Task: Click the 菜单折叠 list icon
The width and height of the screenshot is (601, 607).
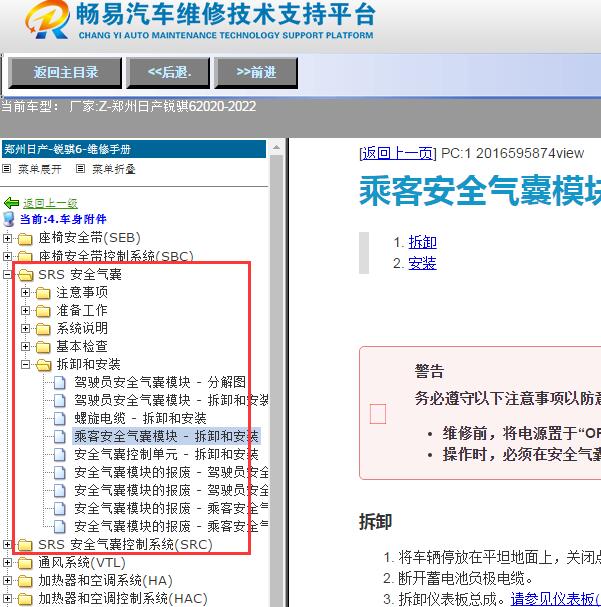Action: [80, 169]
